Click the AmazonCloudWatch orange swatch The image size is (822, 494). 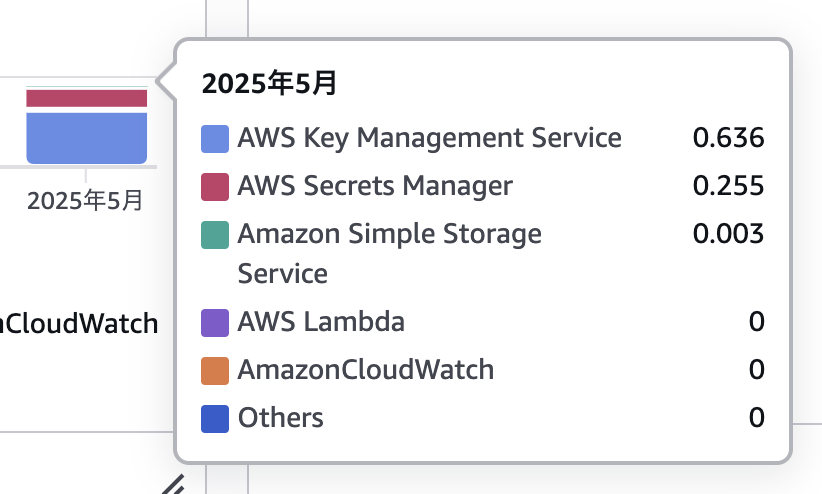(x=215, y=371)
